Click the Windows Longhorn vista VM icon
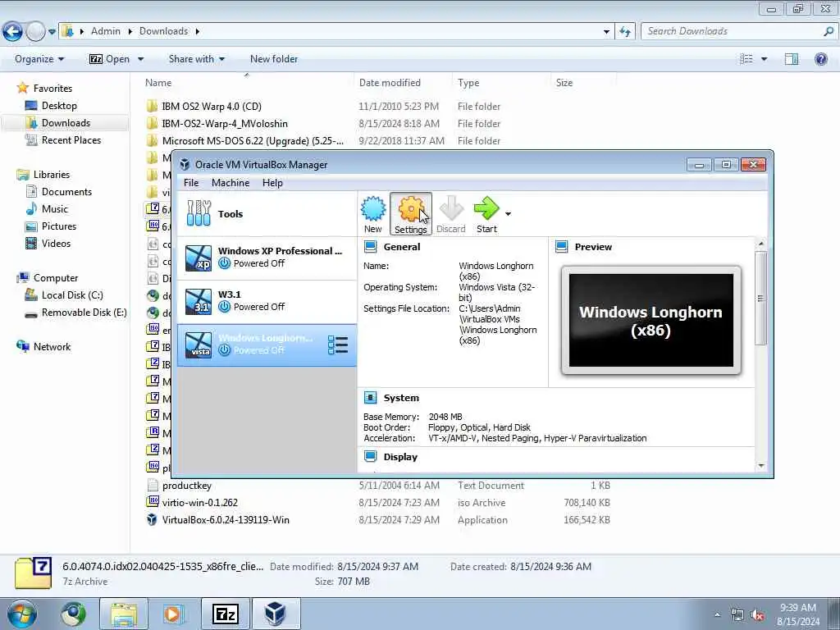This screenshot has height=630, width=840. point(199,345)
